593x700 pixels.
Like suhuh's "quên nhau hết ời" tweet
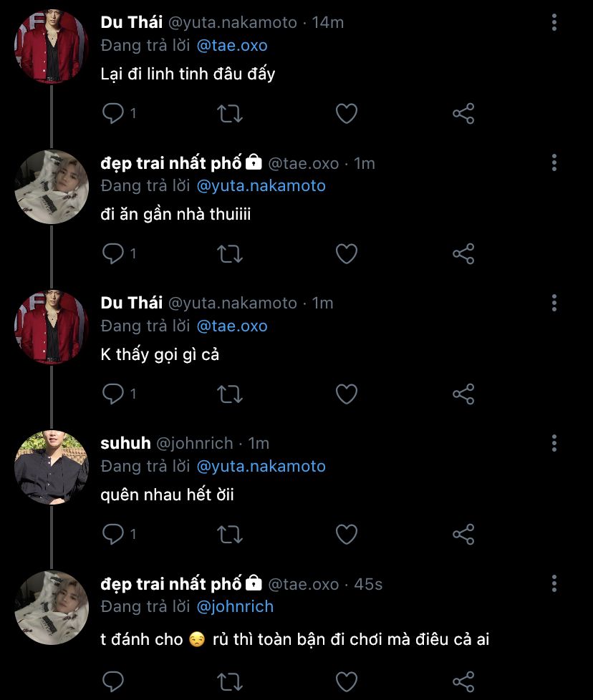tap(347, 534)
